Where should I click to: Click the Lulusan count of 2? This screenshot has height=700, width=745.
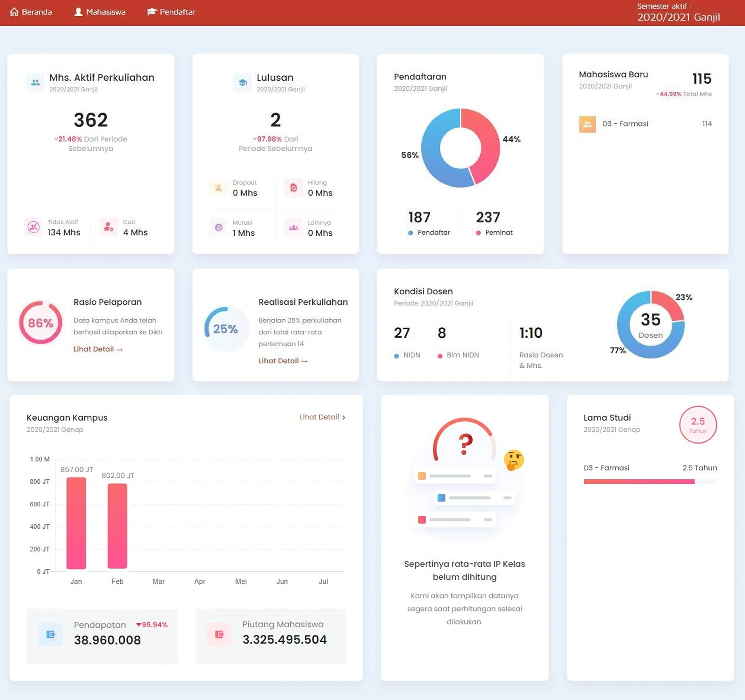(275, 120)
